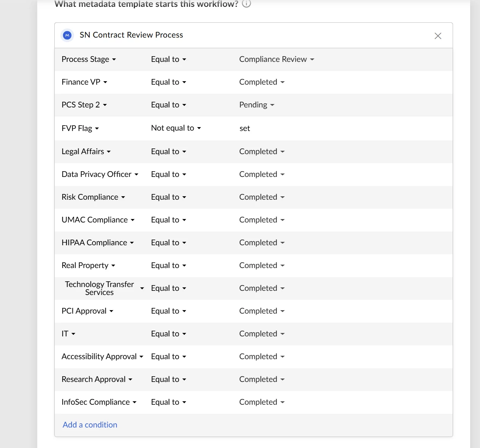The width and height of the screenshot is (480, 448).
Task: Change the operator for Legal Affairs row
Action: [x=169, y=151]
